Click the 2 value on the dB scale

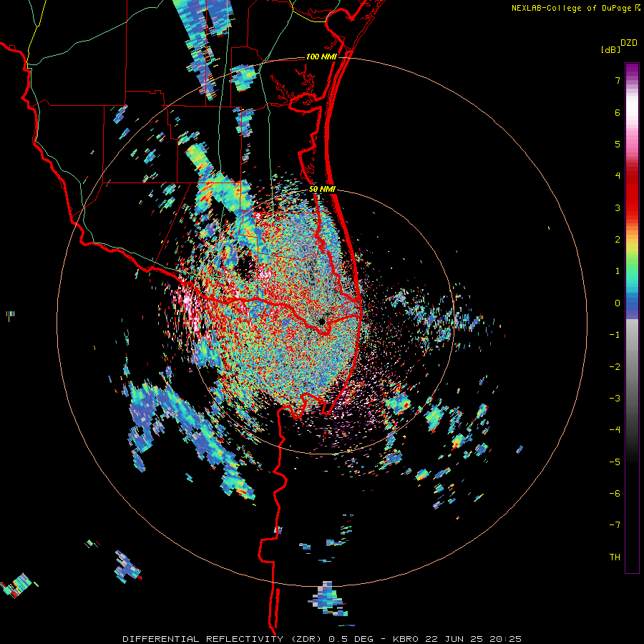click(618, 240)
